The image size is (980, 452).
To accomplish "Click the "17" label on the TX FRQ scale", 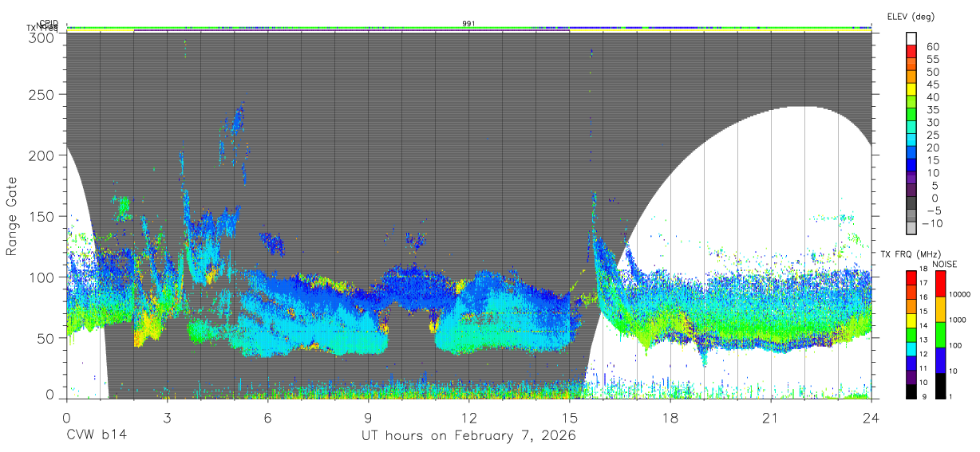I will 923,283.
